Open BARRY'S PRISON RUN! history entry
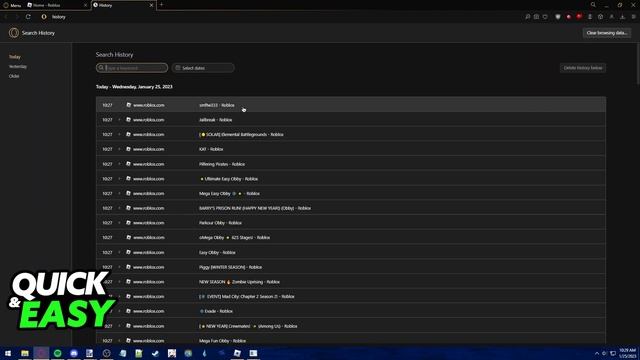Viewport: 640px width, 360px height. coord(351,208)
